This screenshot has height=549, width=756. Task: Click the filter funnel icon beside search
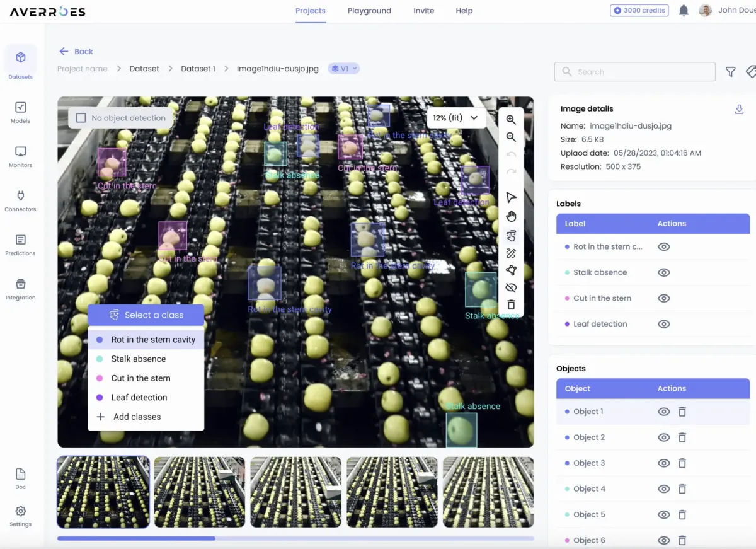pos(730,72)
